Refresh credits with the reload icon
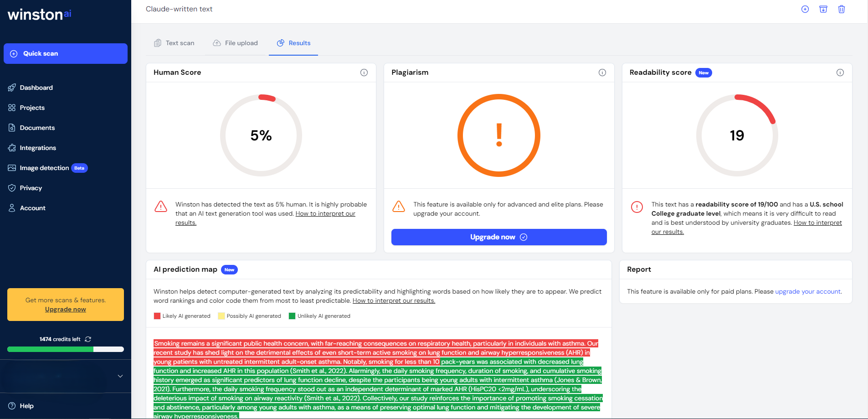The width and height of the screenshot is (868, 419). 88,339
